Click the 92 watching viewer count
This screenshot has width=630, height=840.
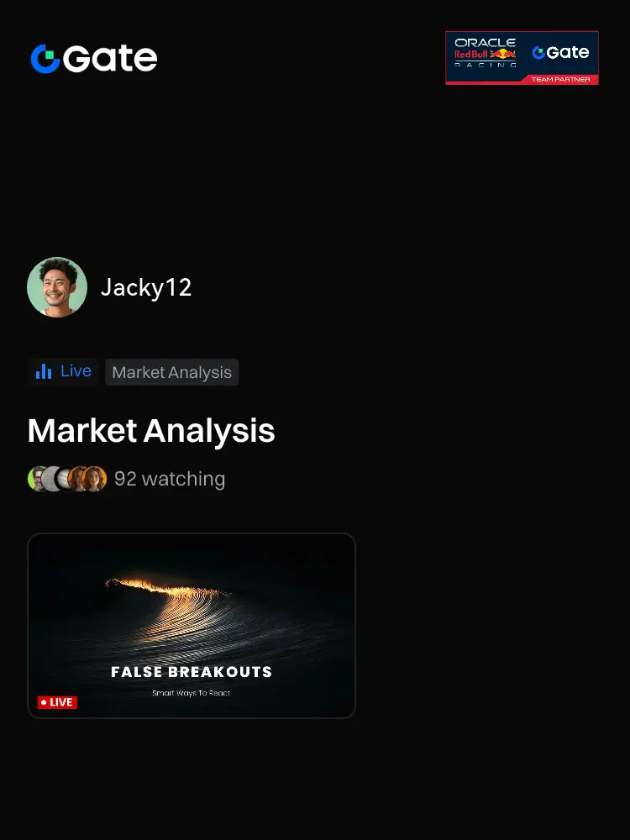pos(170,479)
